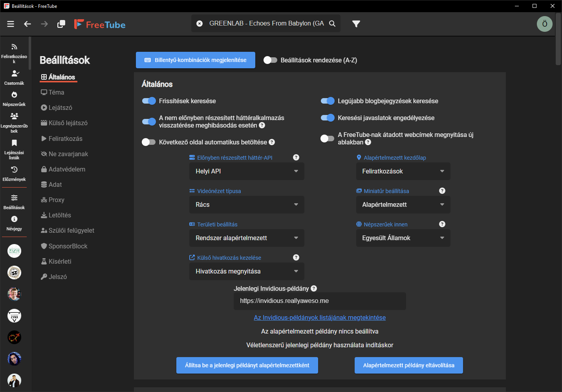Go back with the left arrow

[x=27, y=24]
